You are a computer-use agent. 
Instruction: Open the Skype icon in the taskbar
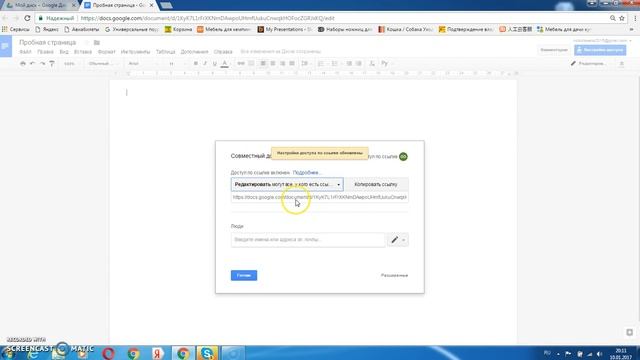tap(207, 353)
